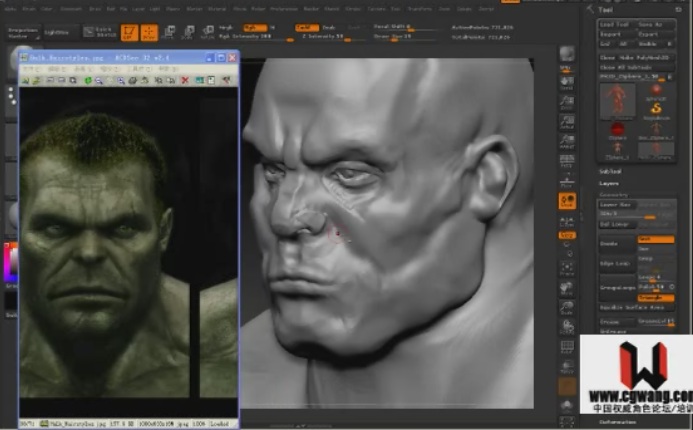Click the Save As button
The height and width of the screenshot is (430, 693).
pyautogui.click(x=655, y=25)
